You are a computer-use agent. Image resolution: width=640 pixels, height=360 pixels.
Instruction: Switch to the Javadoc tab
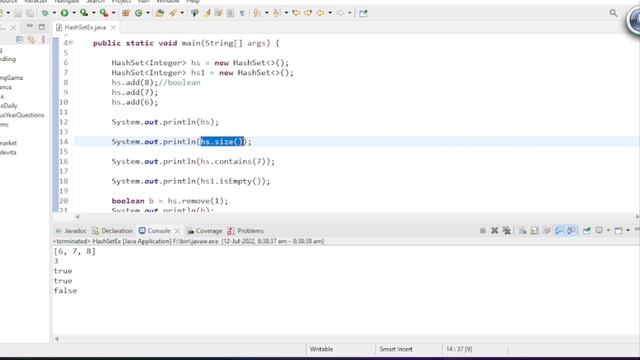click(71, 231)
